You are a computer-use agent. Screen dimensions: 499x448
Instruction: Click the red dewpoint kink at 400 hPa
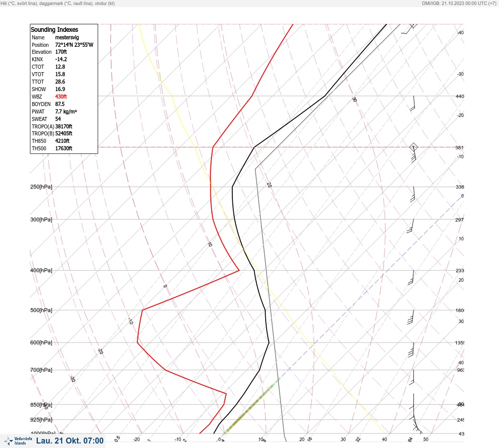239,270
